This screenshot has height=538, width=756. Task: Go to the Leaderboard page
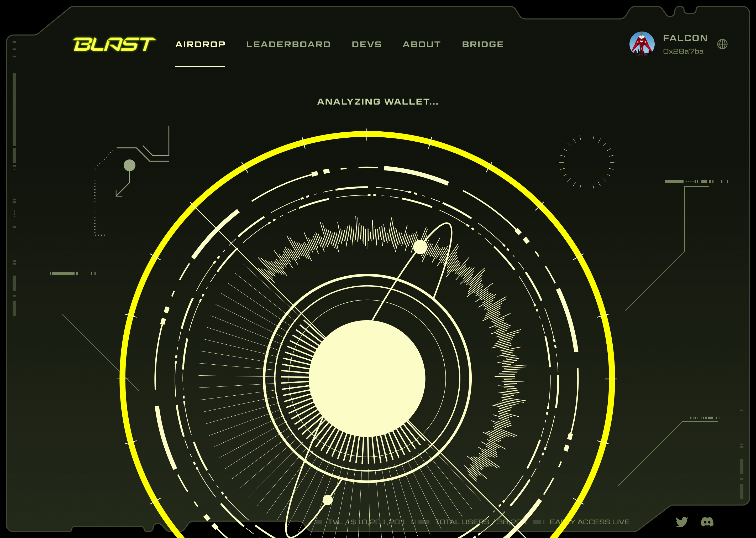tap(288, 44)
